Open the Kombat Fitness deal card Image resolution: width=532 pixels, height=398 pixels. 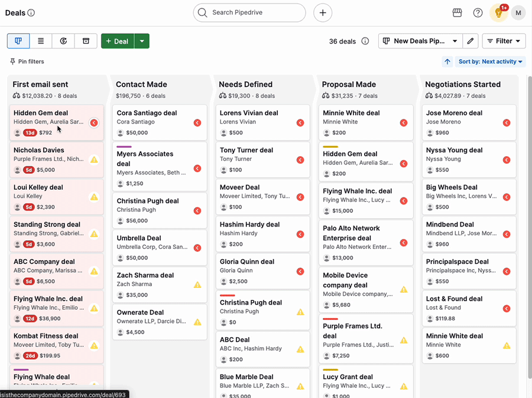[56, 345]
